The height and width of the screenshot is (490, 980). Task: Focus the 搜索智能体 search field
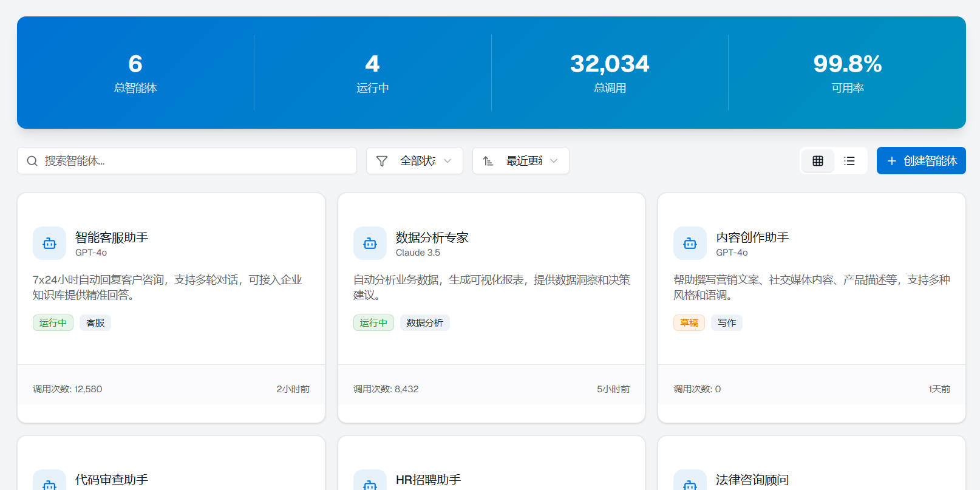pos(187,161)
